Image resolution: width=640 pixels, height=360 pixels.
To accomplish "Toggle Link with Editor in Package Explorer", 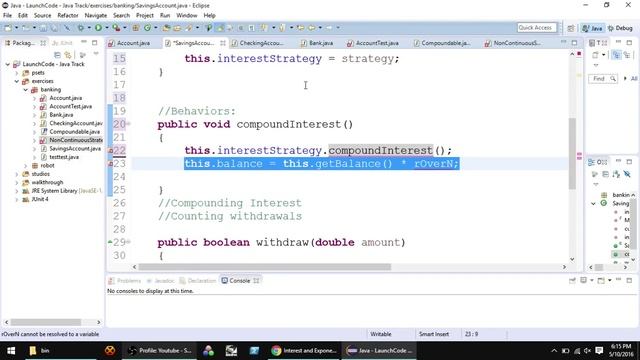I will [68, 55].
